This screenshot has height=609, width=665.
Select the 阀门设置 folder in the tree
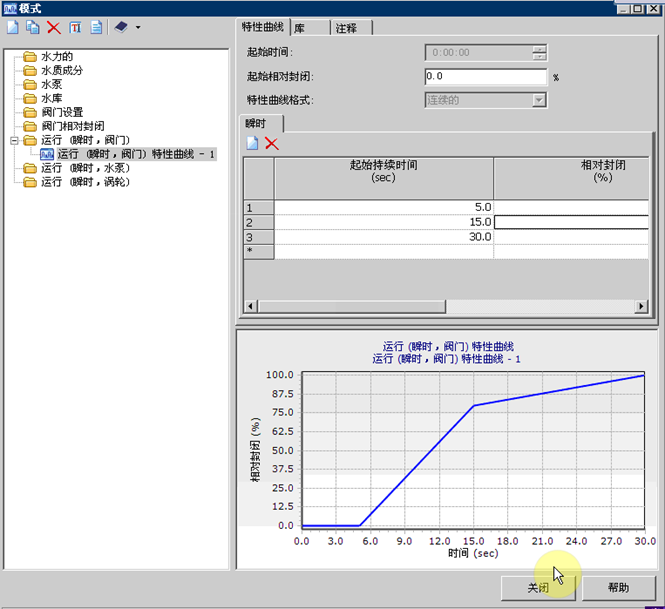(x=62, y=113)
